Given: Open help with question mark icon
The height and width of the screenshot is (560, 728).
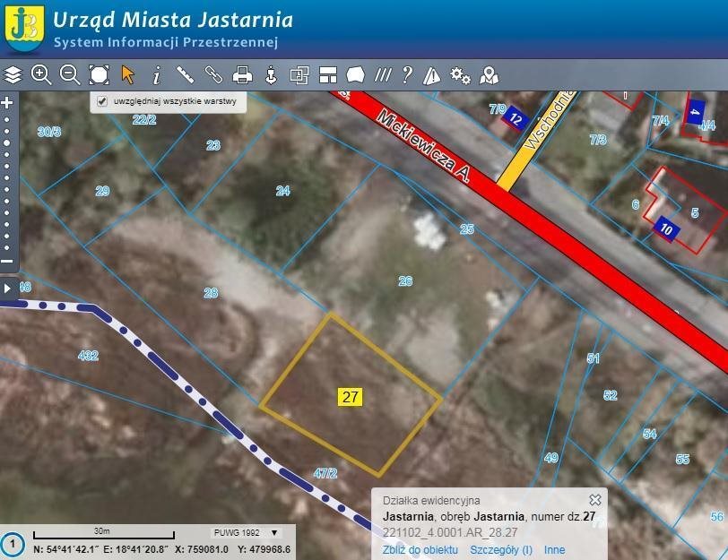Looking at the screenshot, I should click(x=407, y=74).
